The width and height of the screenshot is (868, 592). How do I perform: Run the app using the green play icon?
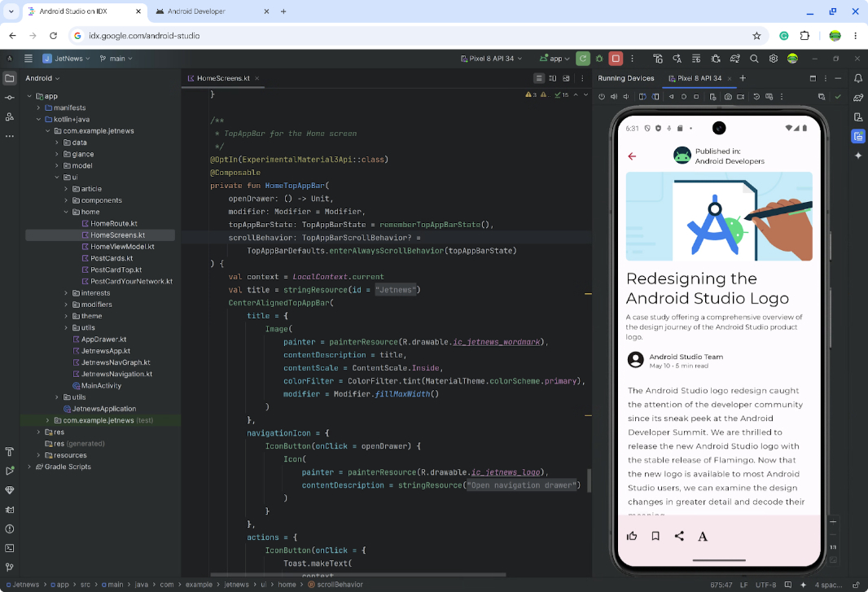click(582, 58)
